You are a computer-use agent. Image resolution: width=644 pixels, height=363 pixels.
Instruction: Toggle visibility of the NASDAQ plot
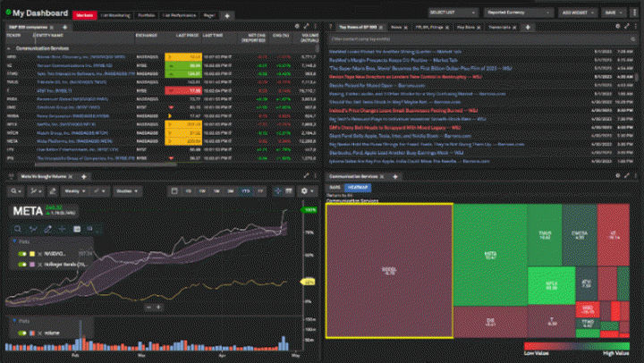click(22, 254)
